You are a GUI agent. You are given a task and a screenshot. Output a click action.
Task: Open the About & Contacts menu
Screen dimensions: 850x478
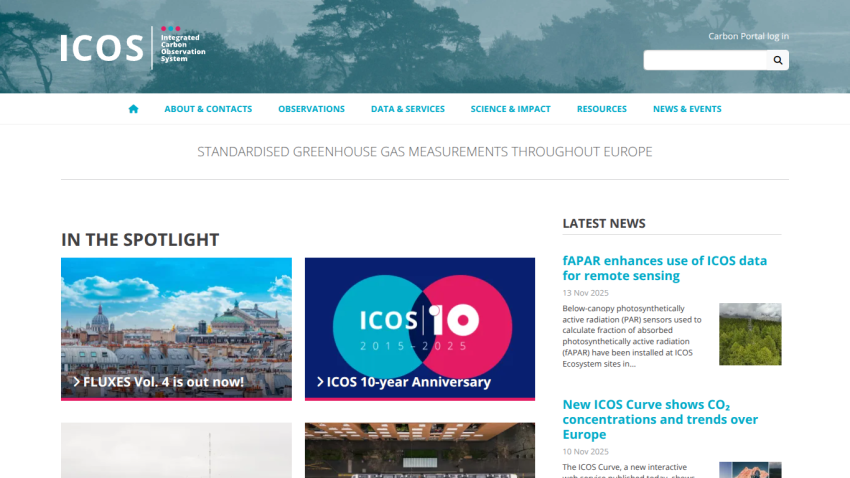(208, 109)
